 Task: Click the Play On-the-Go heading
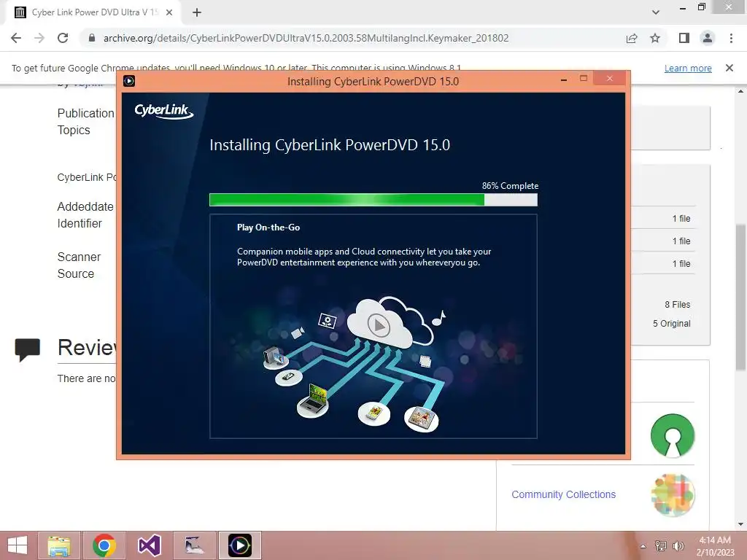268,227
